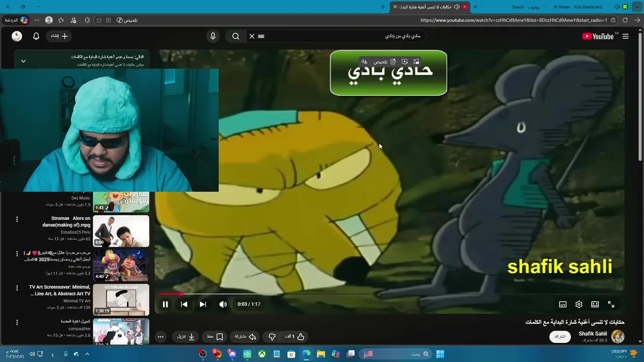Open options for the compaqfree video row

(17, 322)
